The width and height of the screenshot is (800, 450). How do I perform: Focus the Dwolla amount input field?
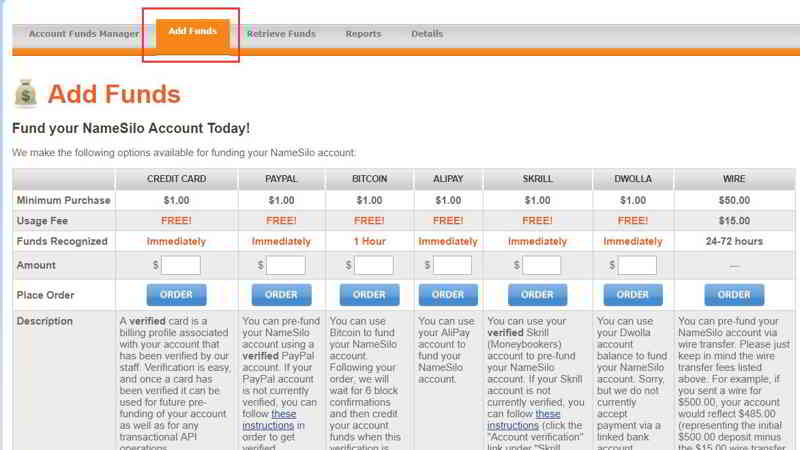point(637,265)
